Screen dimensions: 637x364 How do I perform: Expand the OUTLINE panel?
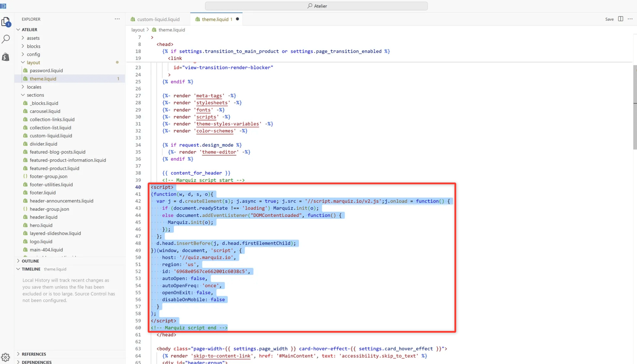point(30,261)
